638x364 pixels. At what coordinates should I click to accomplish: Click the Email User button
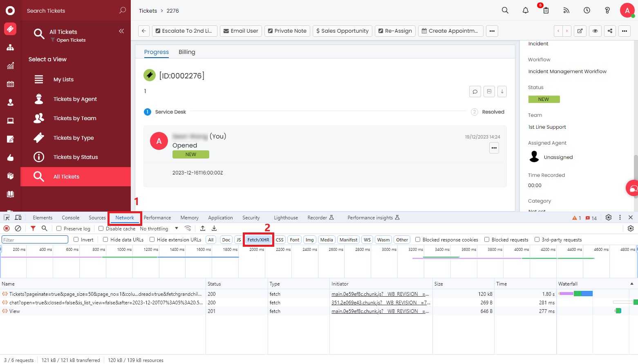pyautogui.click(x=241, y=31)
